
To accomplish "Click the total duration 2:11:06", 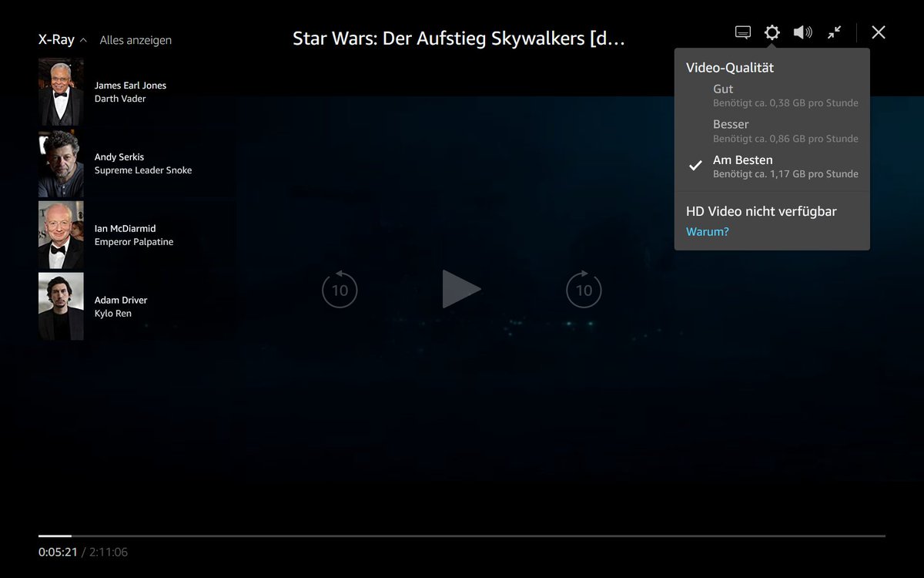I will coord(108,553).
